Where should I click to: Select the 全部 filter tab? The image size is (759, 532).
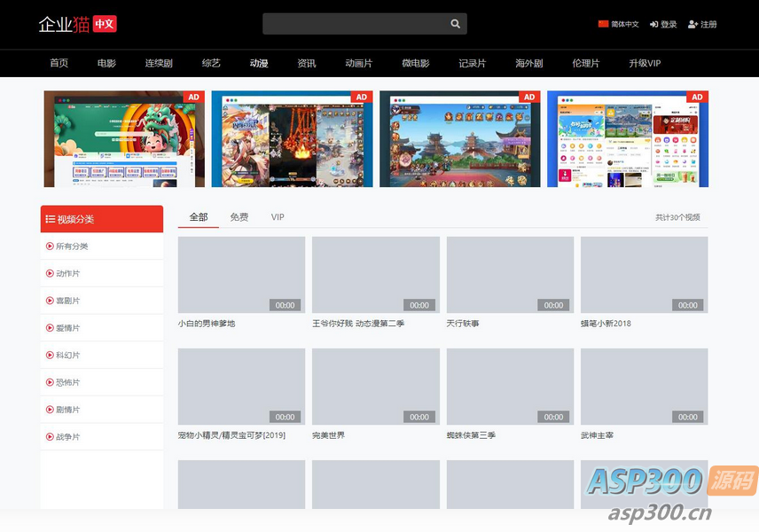click(198, 217)
